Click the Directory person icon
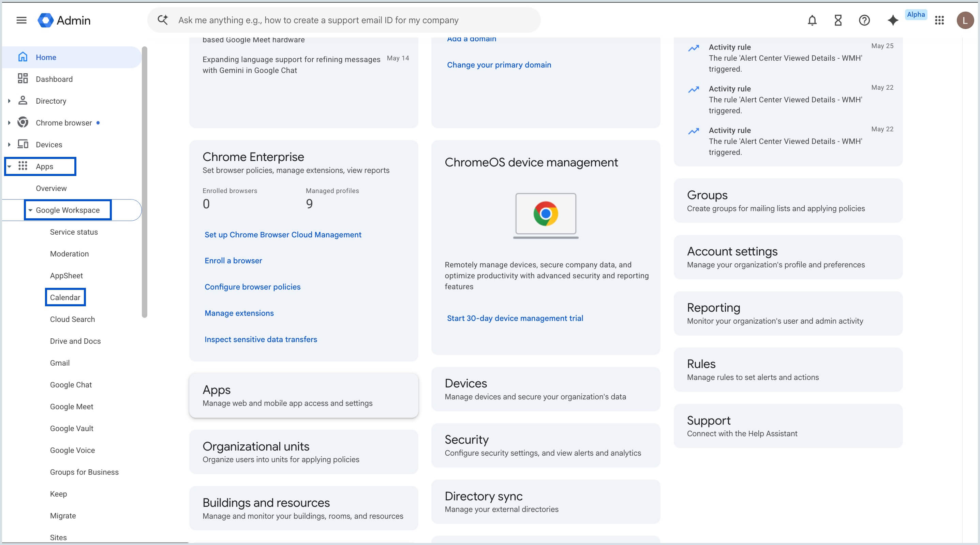The height and width of the screenshot is (545, 980). click(23, 101)
